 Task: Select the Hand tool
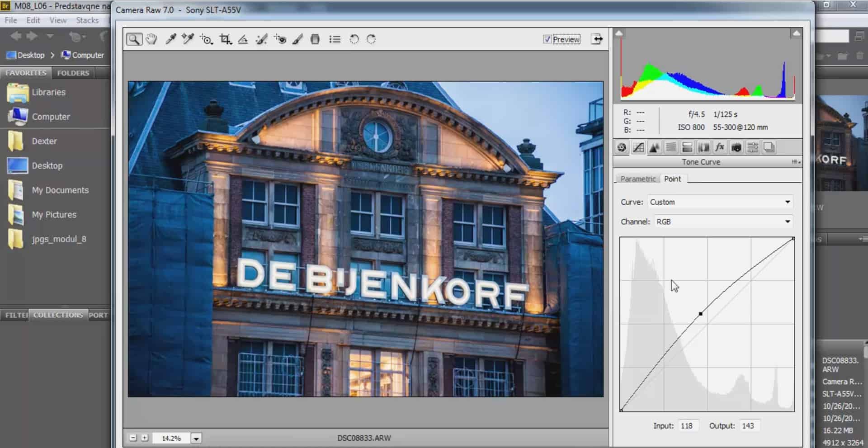pos(151,39)
